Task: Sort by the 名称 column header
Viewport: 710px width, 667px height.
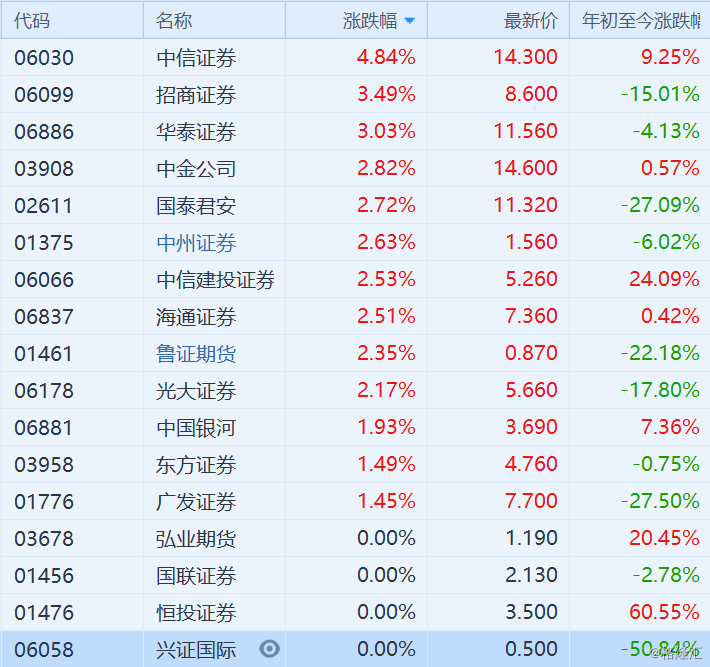Action: click(x=174, y=21)
